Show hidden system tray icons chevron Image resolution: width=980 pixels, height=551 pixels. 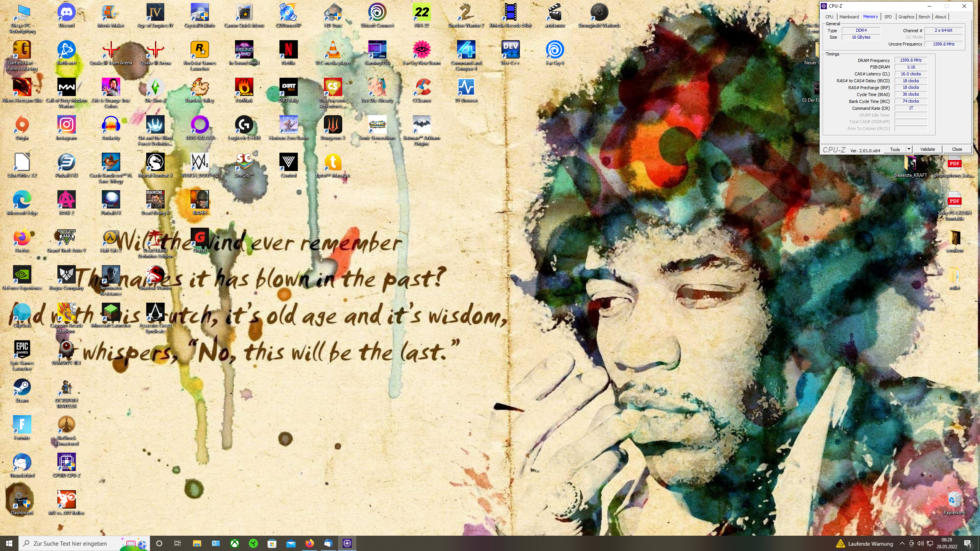click(x=902, y=543)
